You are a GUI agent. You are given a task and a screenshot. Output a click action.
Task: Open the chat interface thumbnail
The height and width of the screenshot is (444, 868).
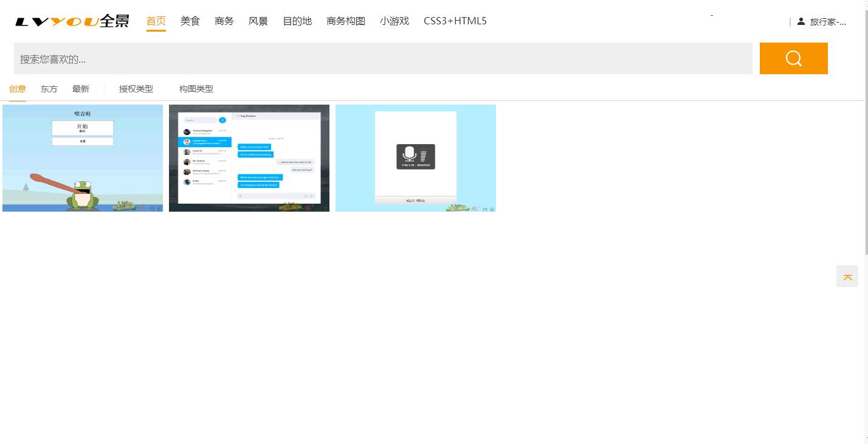click(249, 158)
